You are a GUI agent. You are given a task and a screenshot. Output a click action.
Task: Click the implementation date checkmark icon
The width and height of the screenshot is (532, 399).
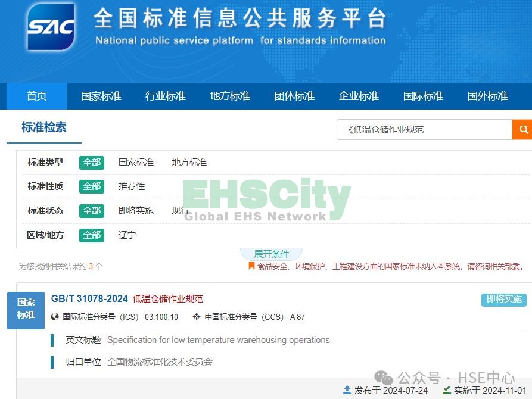pos(447,390)
